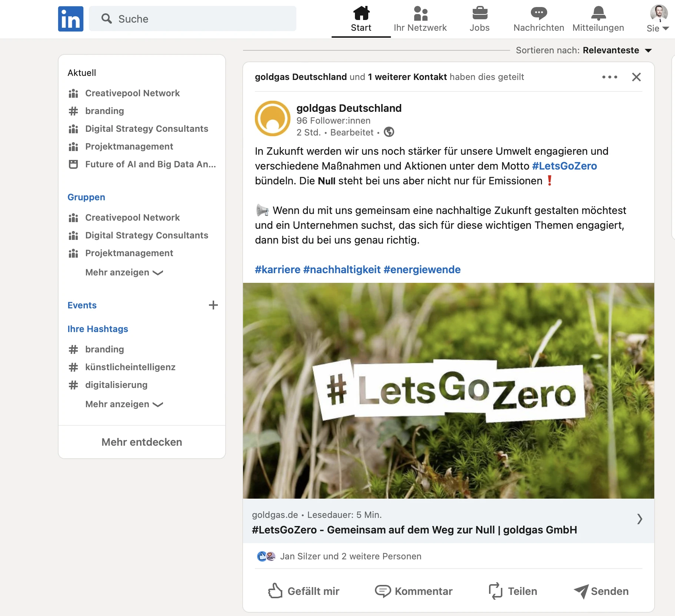Expand Mehr anzeigen under Ihre Hashtags

tap(124, 404)
